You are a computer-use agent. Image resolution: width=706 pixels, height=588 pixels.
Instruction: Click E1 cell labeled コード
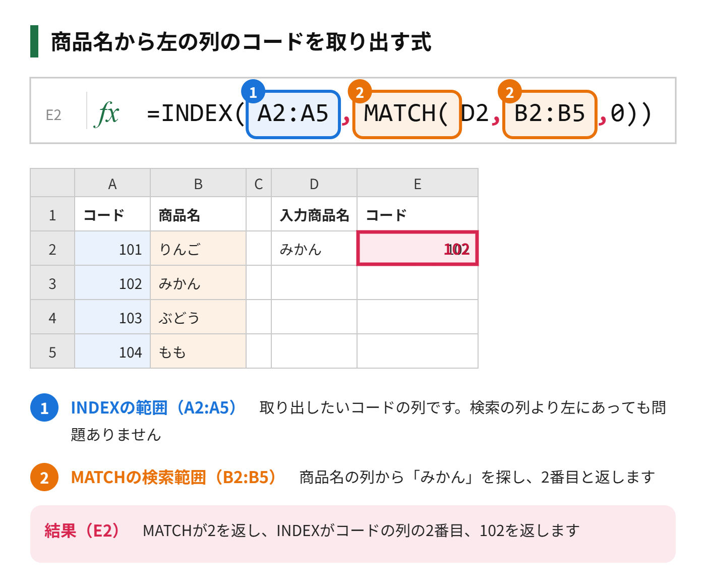(x=418, y=214)
